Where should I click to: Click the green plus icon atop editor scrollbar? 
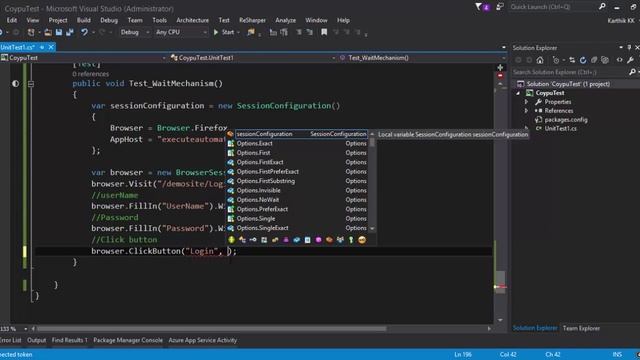coord(500,67)
